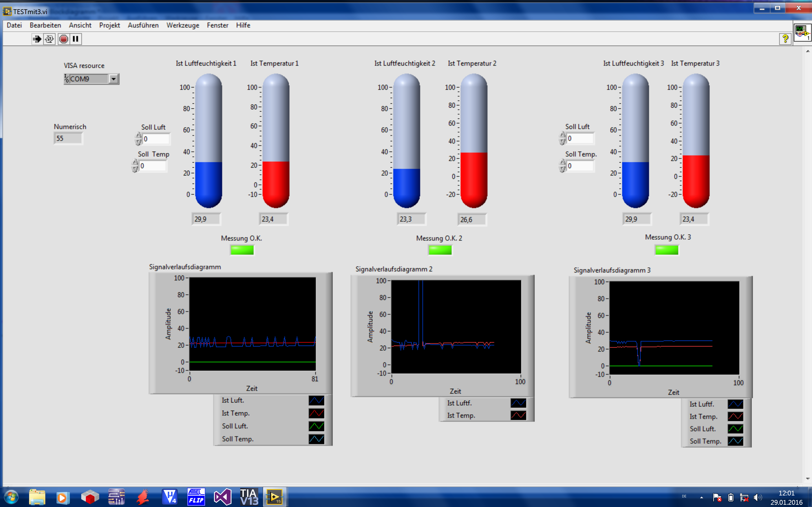
Task: Toggle the Messung O.K. 2 LED indicator
Action: pos(440,250)
